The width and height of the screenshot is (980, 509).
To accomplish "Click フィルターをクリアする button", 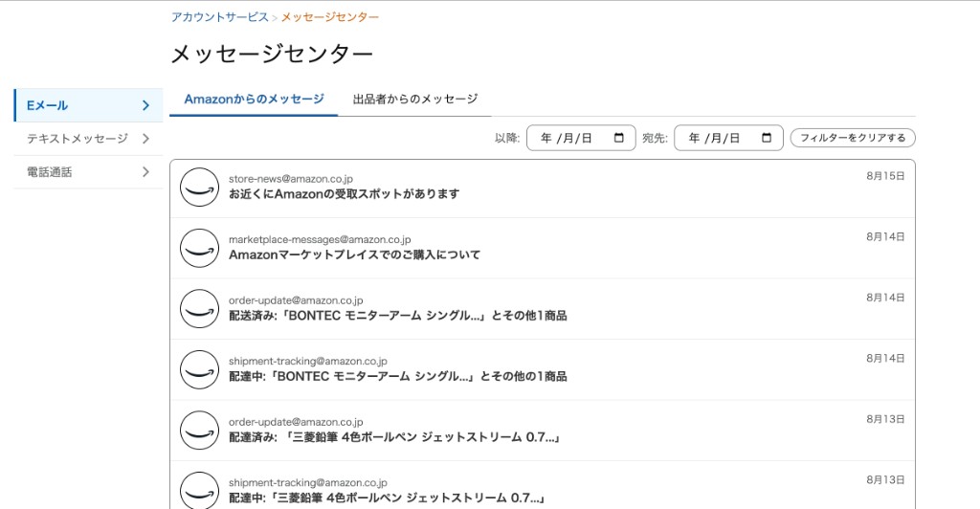I will [x=853, y=138].
